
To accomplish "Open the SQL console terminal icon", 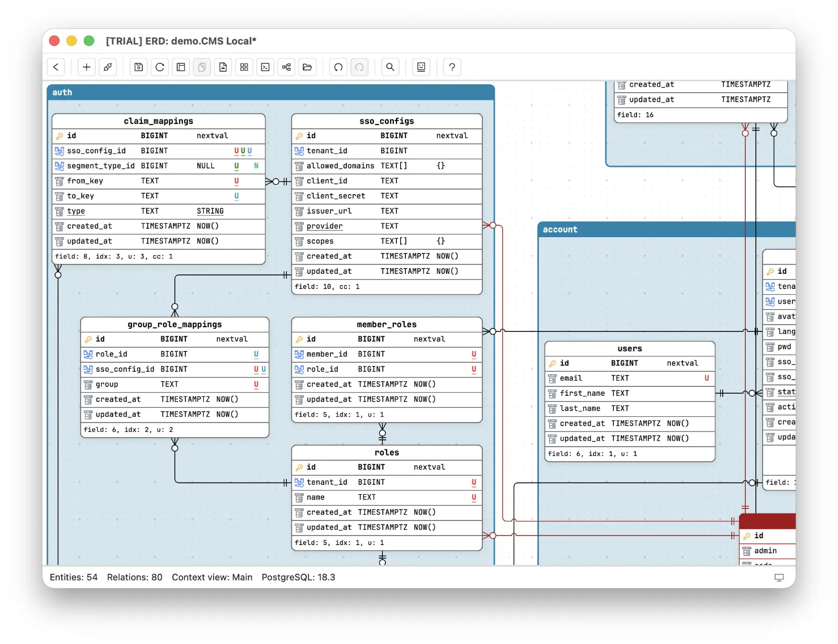I will point(266,67).
